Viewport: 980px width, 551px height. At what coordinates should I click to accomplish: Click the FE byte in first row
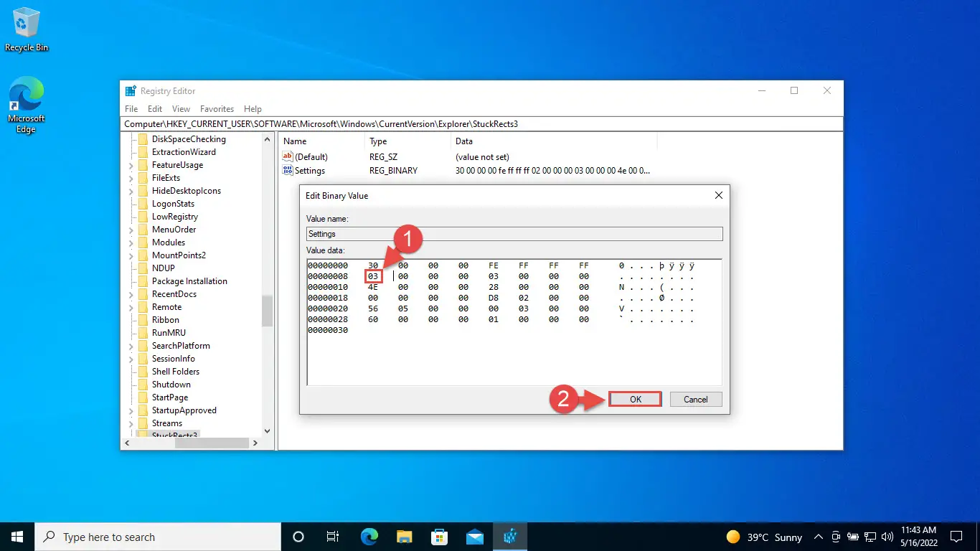tap(494, 265)
